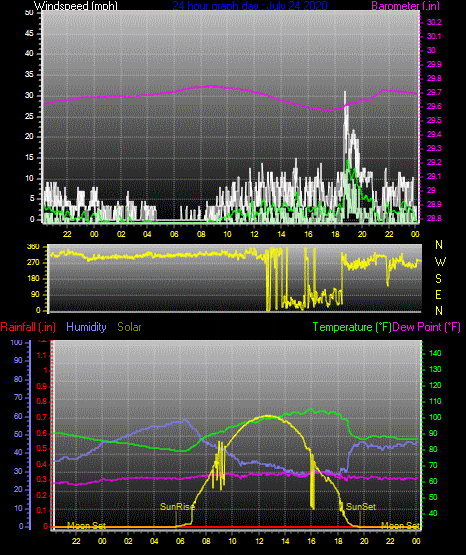The height and width of the screenshot is (555, 466).
Task: Click barometer scale value '29.5'
Action: [x=434, y=120]
